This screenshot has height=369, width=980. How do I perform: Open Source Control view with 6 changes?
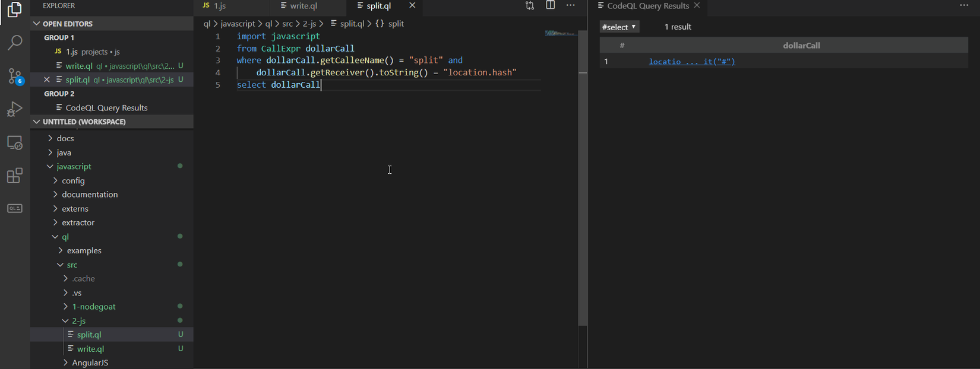pyautogui.click(x=15, y=76)
